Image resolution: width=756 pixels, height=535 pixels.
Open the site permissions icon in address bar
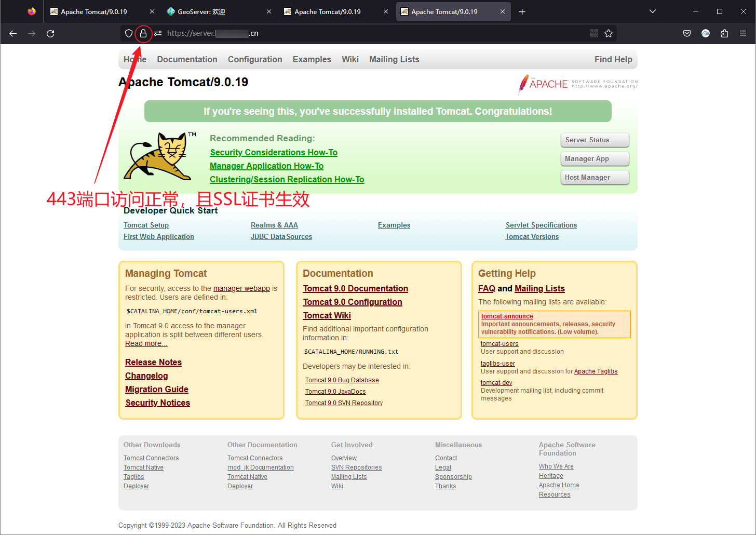[x=158, y=33]
